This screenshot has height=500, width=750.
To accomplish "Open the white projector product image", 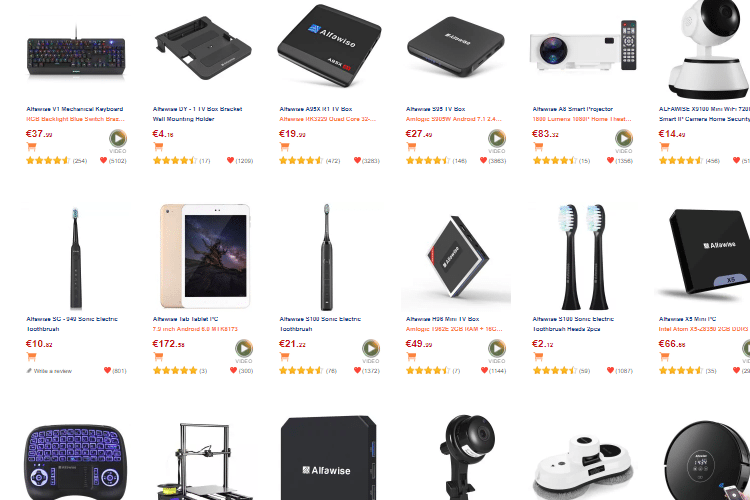I will pyautogui.click(x=583, y=48).
